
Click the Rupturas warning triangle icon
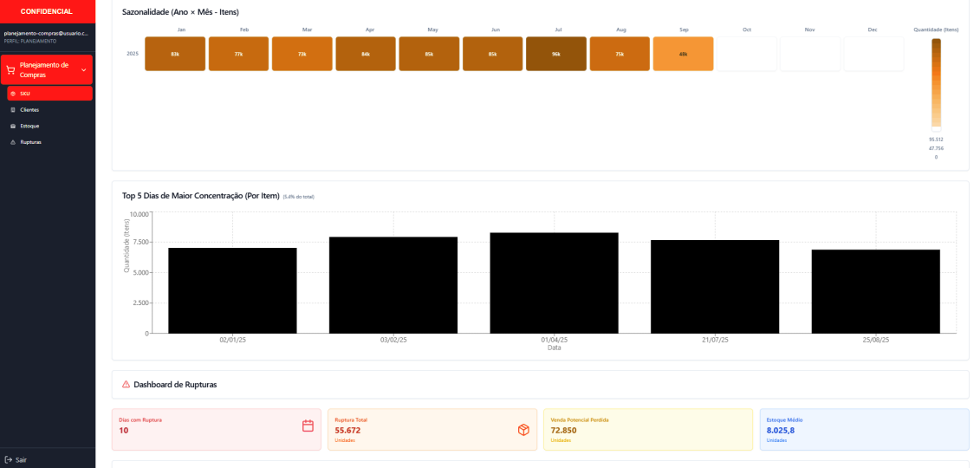[x=13, y=142]
